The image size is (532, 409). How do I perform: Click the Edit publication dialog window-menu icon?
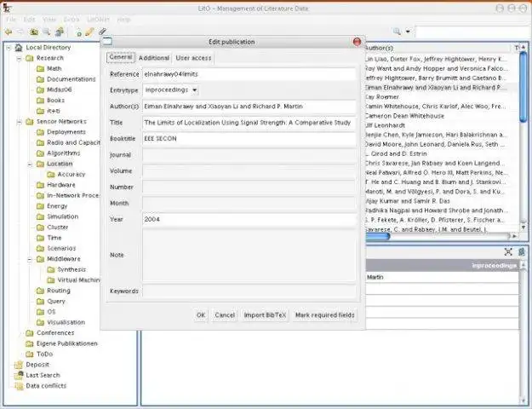tap(107, 42)
